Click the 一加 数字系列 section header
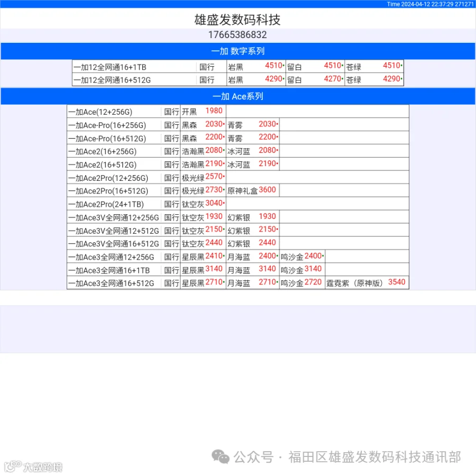476x476 pixels. (238, 51)
